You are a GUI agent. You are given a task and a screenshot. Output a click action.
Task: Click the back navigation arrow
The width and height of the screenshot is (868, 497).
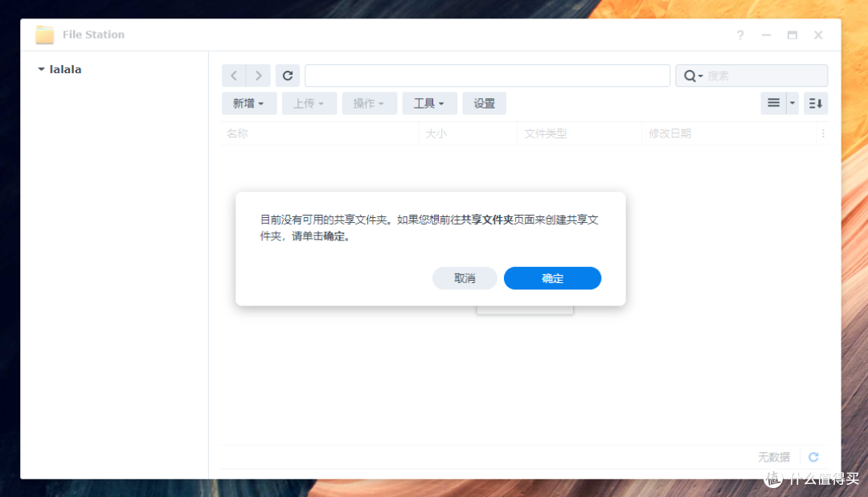click(x=234, y=76)
